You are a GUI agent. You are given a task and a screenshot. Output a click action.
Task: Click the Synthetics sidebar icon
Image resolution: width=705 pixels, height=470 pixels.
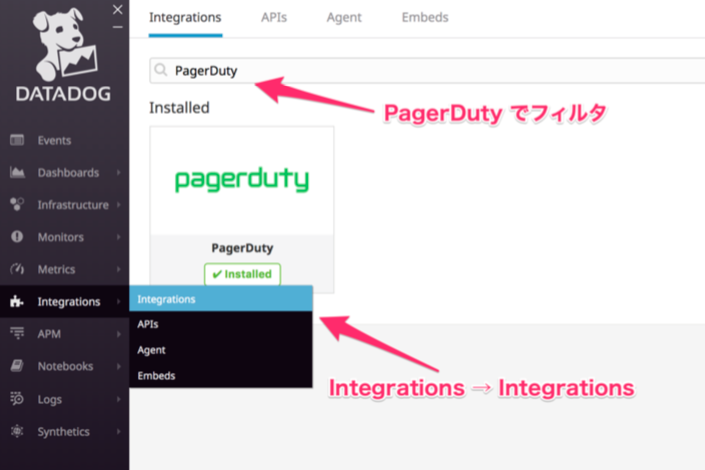pyautogui.click(x=17, y=431)
